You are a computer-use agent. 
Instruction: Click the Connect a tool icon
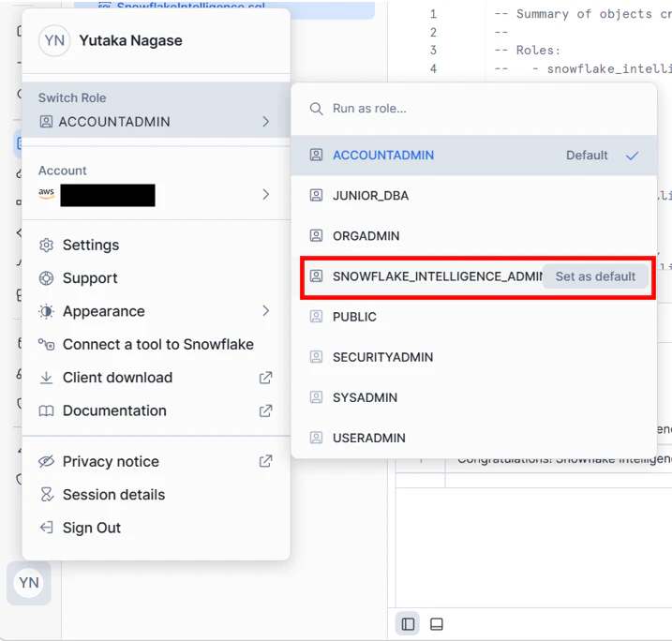46,344
